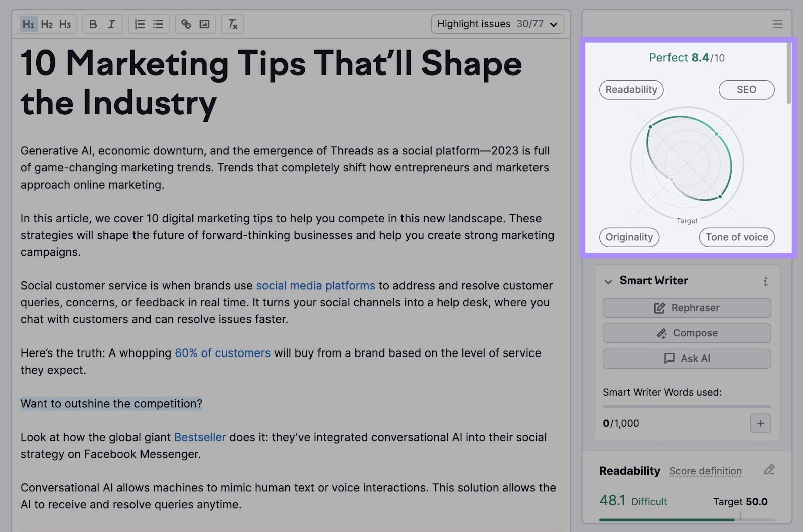Image resolution: width=803 pixels, height=532 pixels.
Task: Click the bulleted list icon
Action: coord(157,24)
